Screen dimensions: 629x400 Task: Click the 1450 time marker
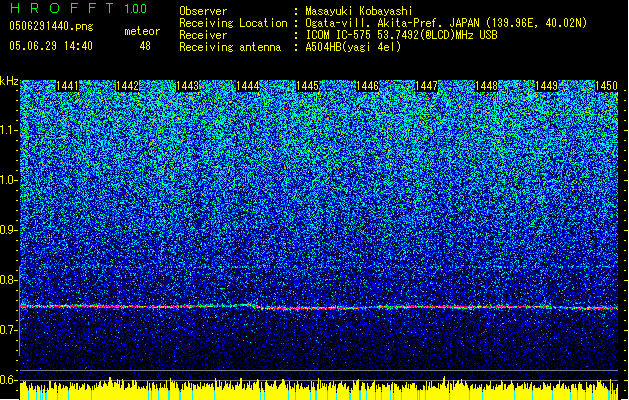tap(606, 87)
